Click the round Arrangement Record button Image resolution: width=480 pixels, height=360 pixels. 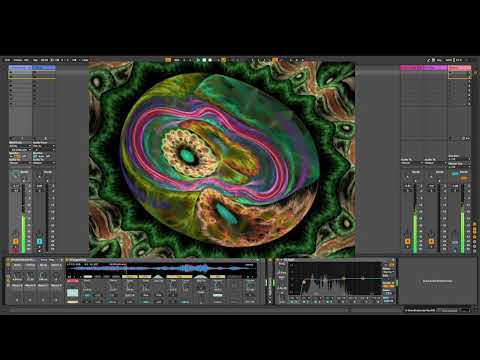pos(210,60)
